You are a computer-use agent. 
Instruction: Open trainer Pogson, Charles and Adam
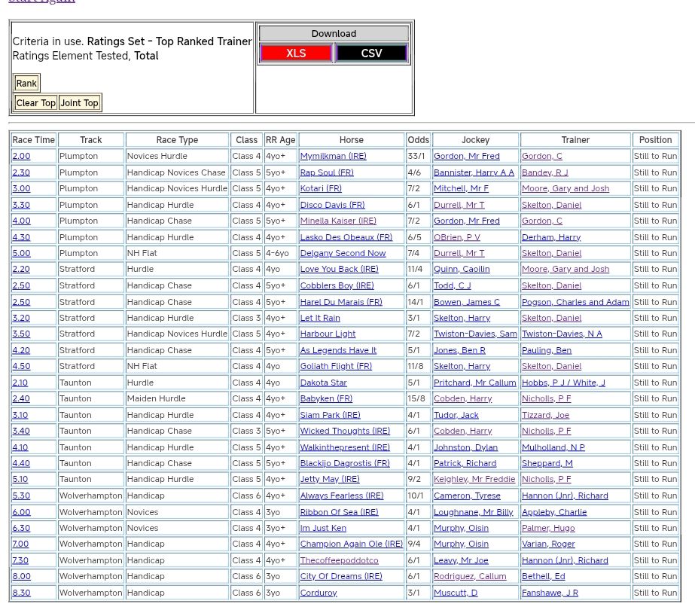(575, 302)
